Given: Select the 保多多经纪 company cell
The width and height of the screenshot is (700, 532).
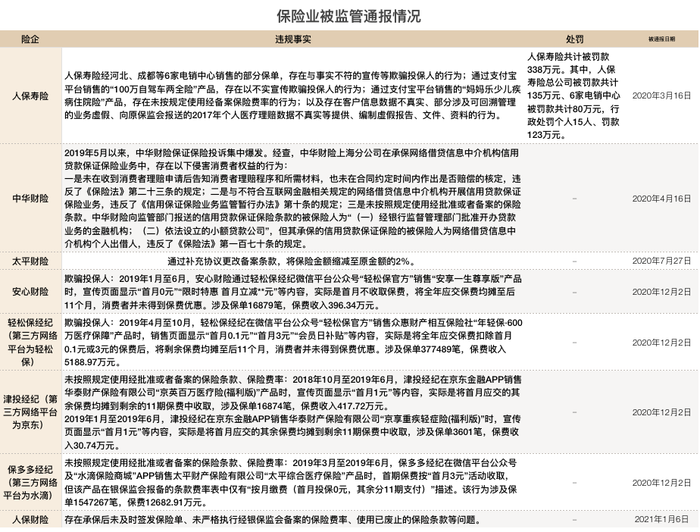Looking at the screenshot, I should tap(30, 482).
